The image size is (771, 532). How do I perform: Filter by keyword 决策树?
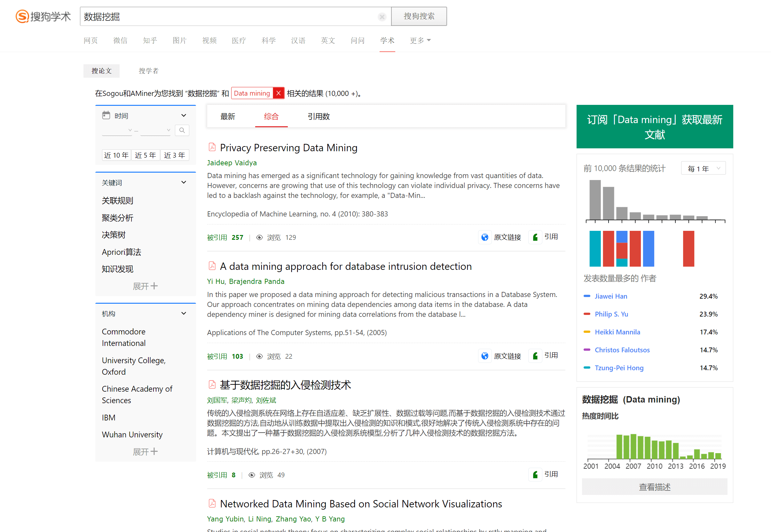click(114, 235)
